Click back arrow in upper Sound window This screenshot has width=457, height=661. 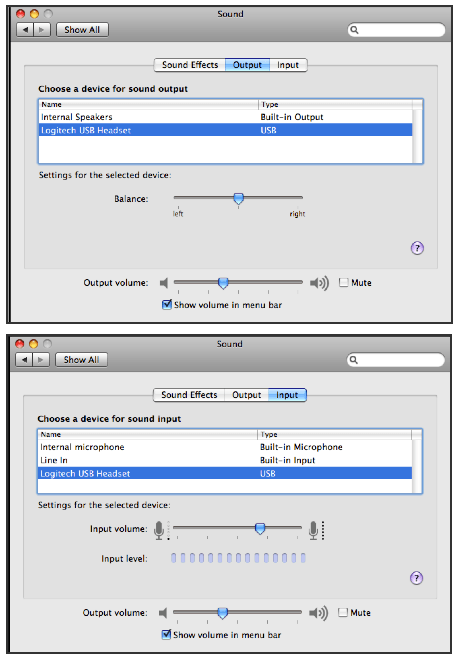[x=25, y=30]
